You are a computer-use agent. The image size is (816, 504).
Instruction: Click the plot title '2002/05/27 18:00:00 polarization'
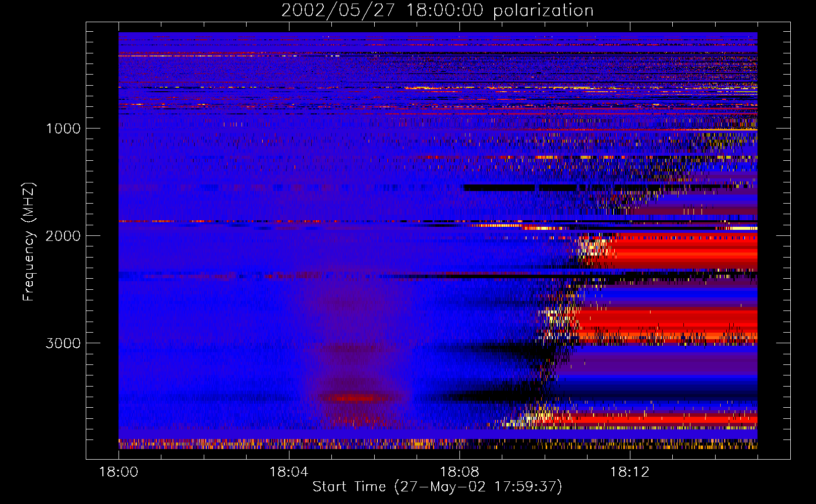(437, 11)
